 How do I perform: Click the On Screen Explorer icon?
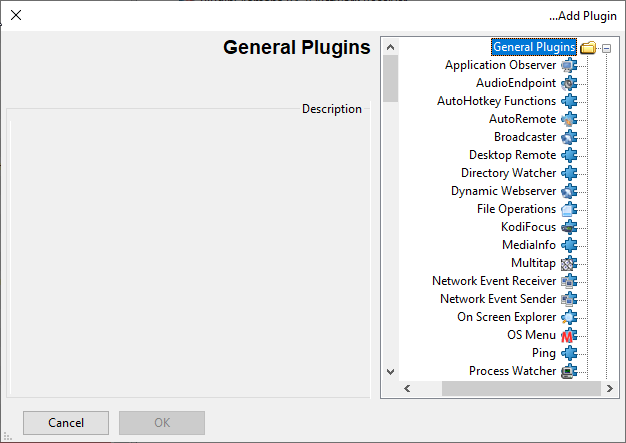click(x=569, y=317)
